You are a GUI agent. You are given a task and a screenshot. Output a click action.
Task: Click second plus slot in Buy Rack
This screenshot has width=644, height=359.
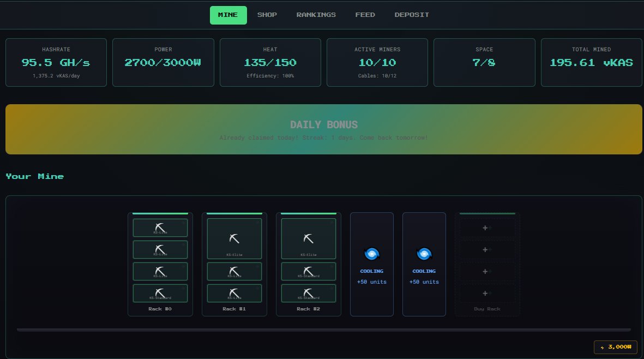(x=487, y=250)
